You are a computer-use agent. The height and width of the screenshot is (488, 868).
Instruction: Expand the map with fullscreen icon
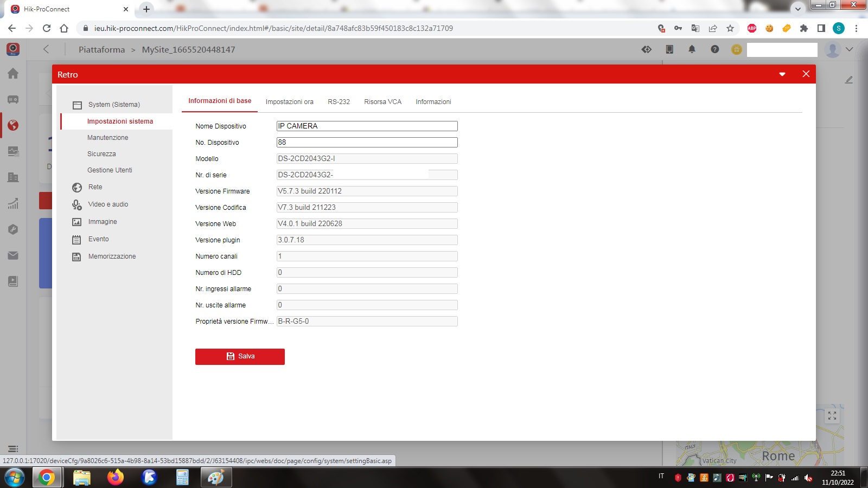click(832, 416)
